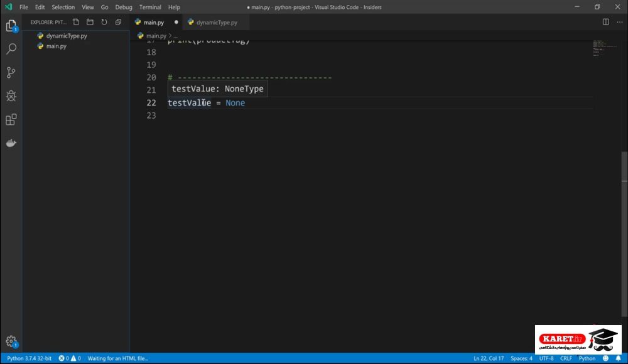Open the Debug view bug icon
The height and width of the screenshot is (364, 628).
pos(11,96)
